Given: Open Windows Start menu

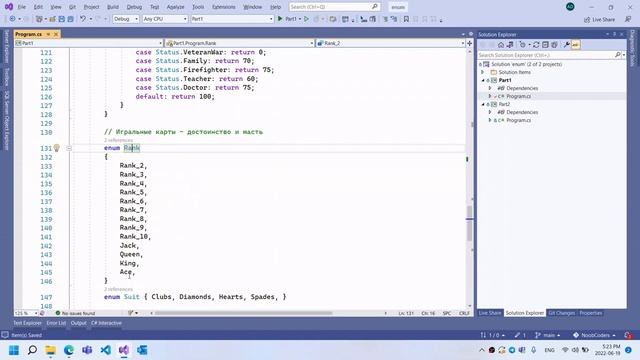Looking at the screenshot, I should click(14, 350).
